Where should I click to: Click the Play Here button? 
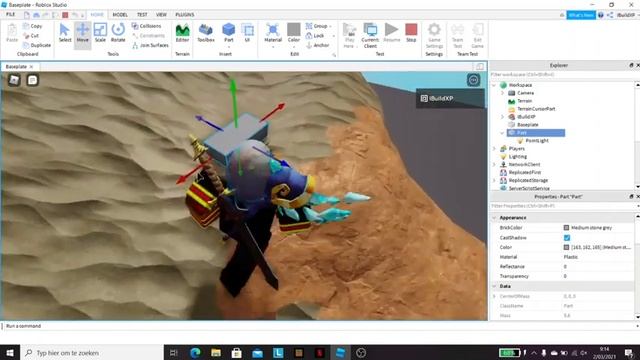pos(349,36)
